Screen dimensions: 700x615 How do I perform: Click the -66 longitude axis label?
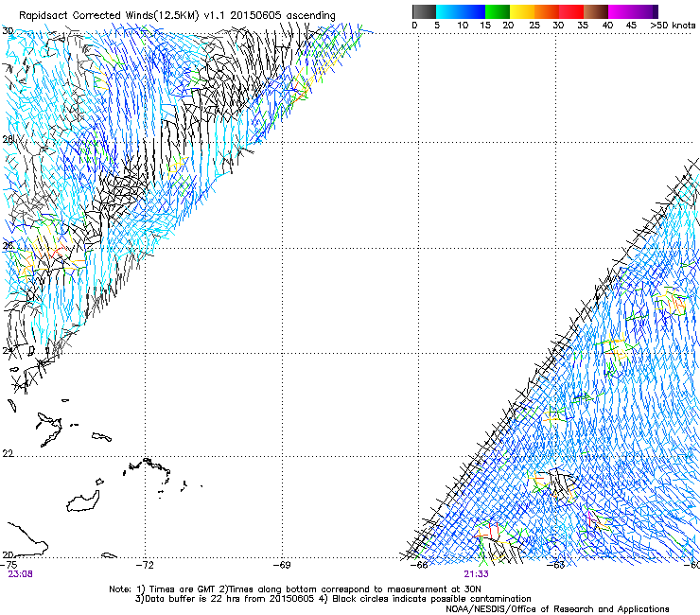tap(419, 565)
